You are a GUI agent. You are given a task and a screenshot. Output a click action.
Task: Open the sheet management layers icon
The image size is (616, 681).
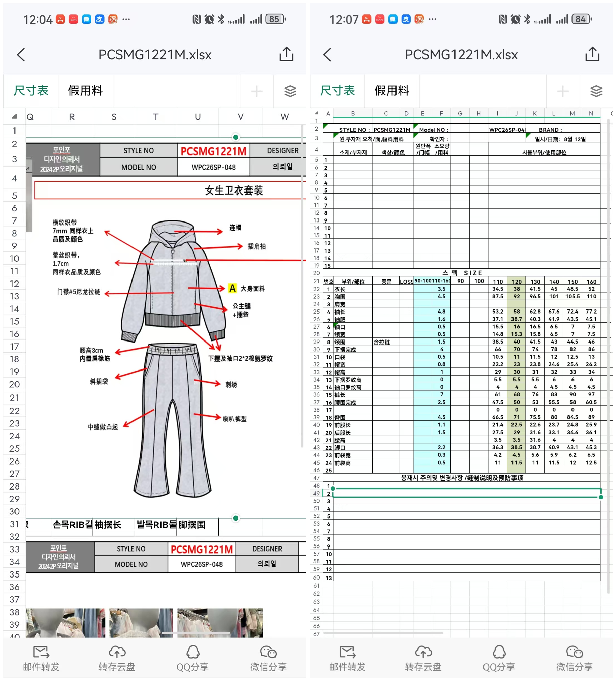tap(290, 91)
